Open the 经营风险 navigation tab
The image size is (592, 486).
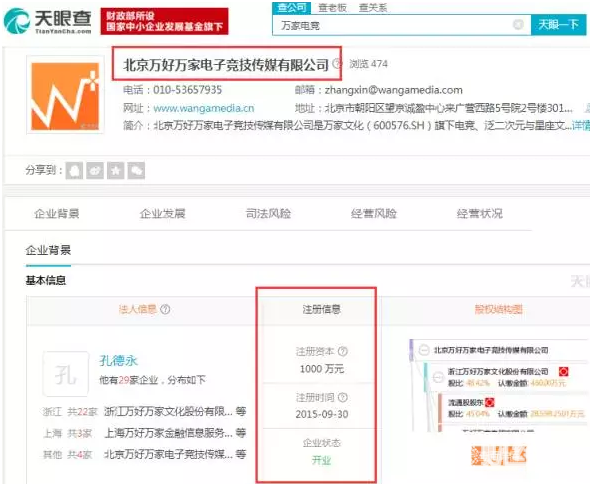pos(374,214)
